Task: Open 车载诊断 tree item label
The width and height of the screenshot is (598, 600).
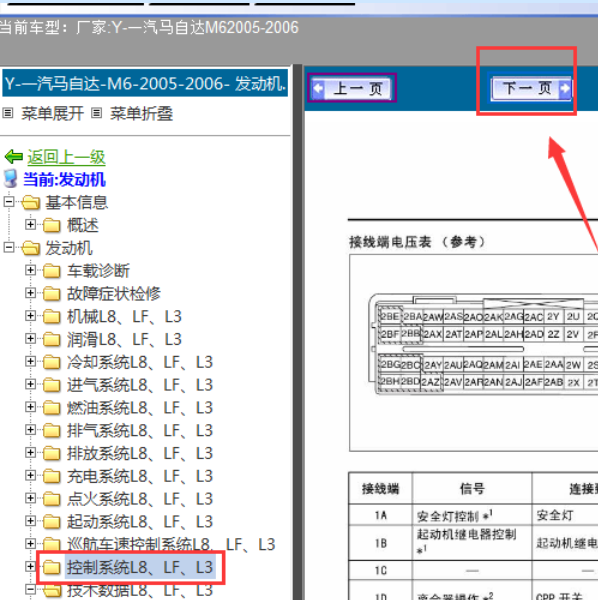Action: [98, 271]
